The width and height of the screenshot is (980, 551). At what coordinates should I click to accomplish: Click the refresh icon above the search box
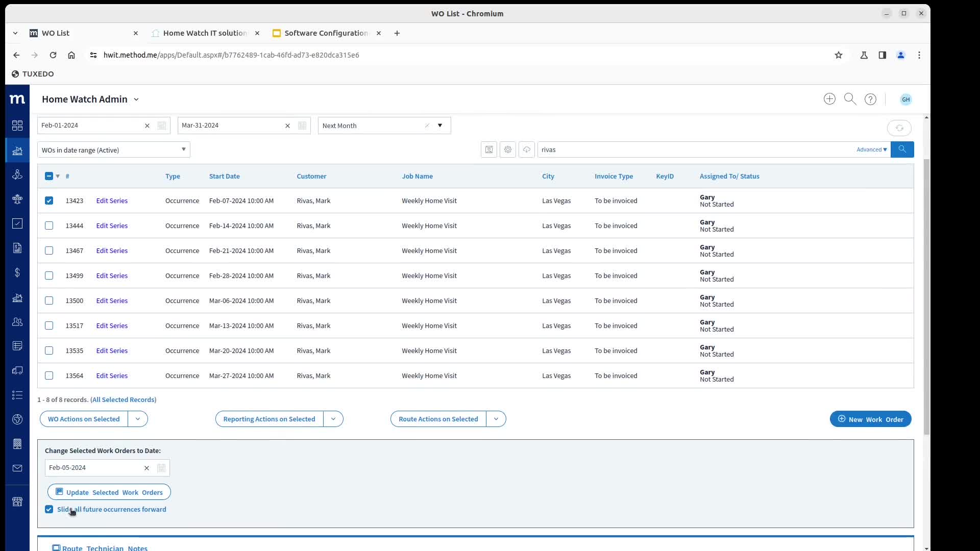[899, 128]
